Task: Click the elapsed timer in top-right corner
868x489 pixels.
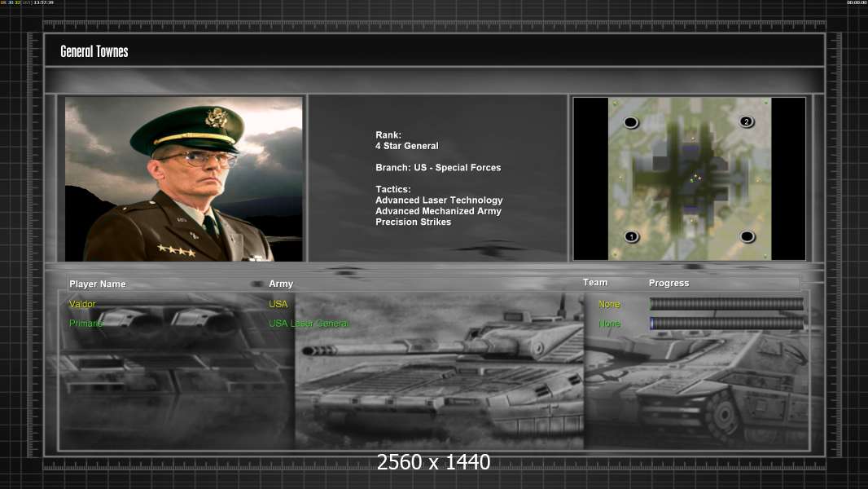Action: (x=857, y=2)
